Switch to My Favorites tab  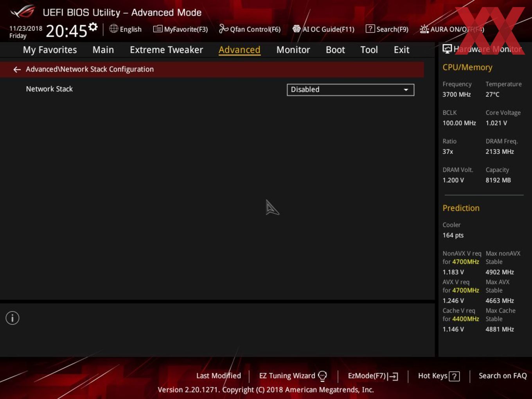point(50,50)
